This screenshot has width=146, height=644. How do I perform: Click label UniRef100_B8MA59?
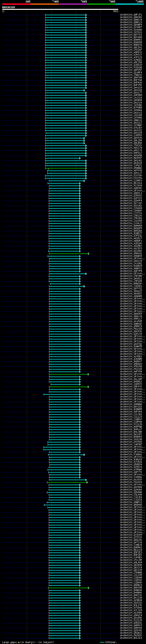click(x=131, y=226)
